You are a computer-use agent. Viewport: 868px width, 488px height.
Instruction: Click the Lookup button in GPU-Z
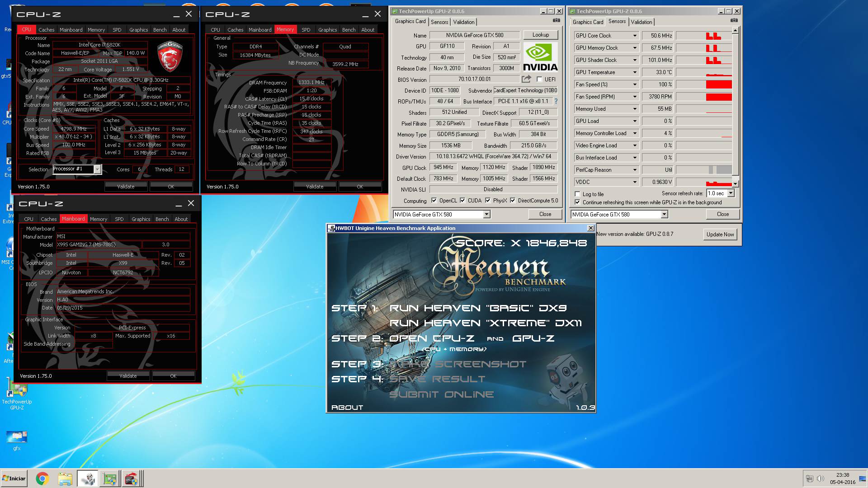[541, 35]
